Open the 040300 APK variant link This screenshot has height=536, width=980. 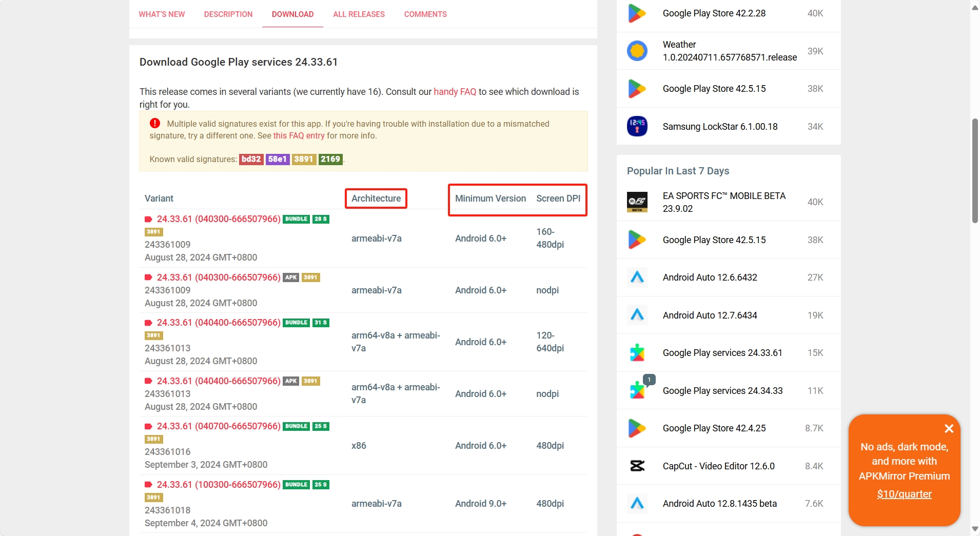(219, 277)
